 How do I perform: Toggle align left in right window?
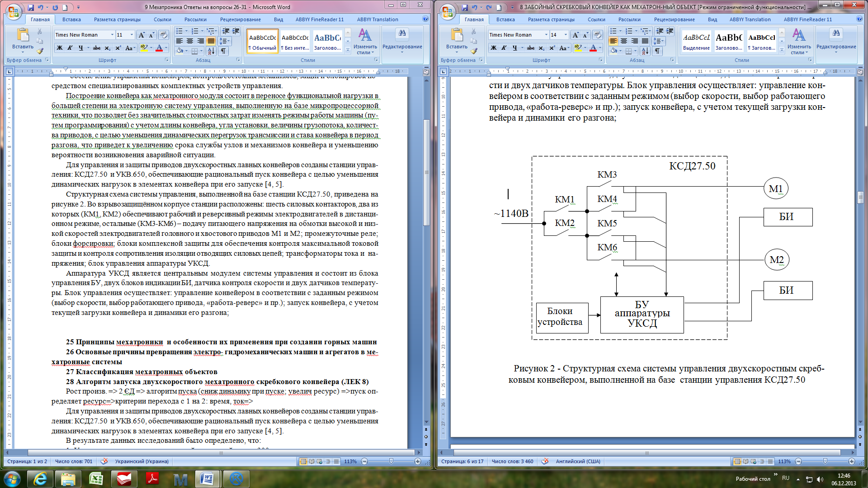[x=613, y=41]
